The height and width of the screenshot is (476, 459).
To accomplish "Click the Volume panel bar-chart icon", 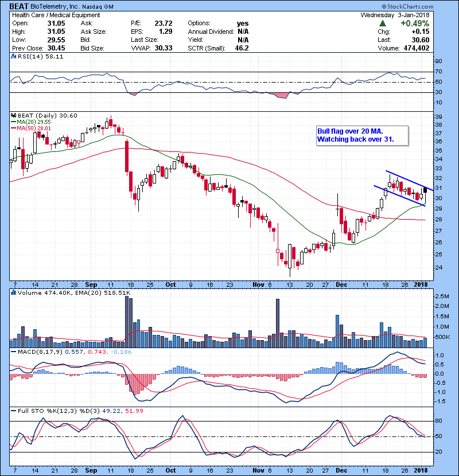I will 13,292.
